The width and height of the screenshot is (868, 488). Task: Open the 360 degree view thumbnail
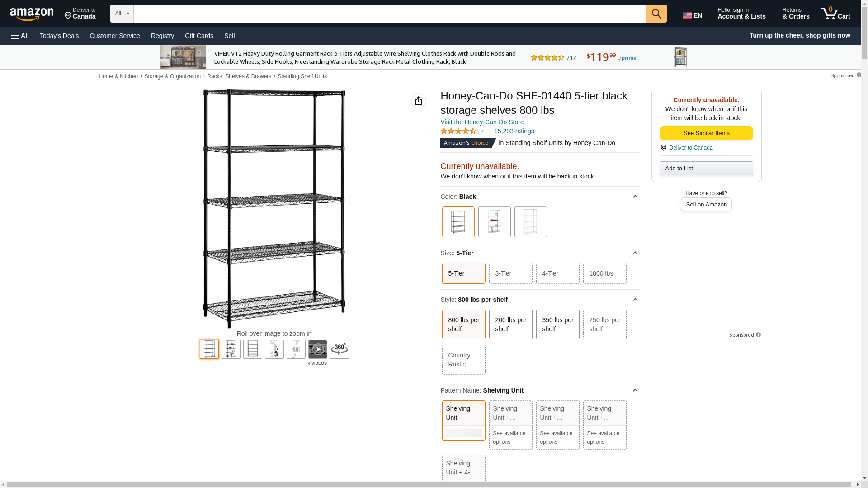340,349
